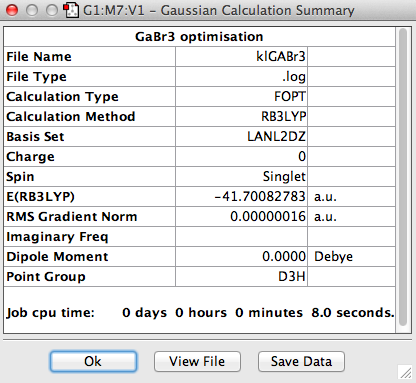Minimize the summary window with the title bar's middle button
This screenshot has width=416, height=383.
pos(32,10)
